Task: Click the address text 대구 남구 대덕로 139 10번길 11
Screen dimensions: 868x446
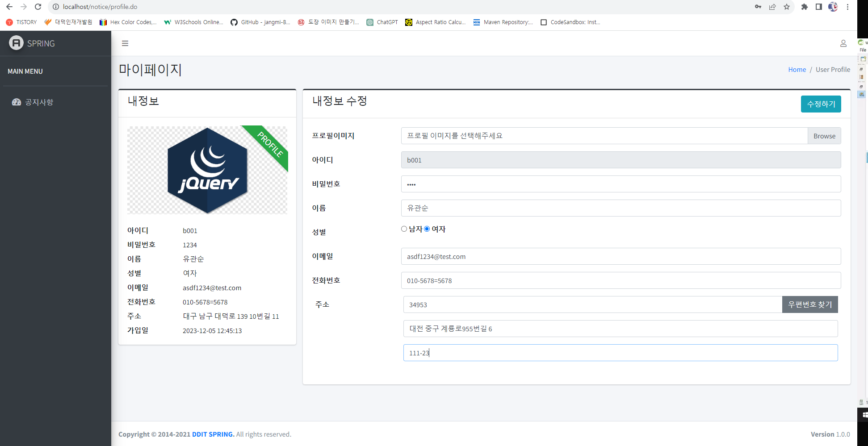Action: (231, 317)
